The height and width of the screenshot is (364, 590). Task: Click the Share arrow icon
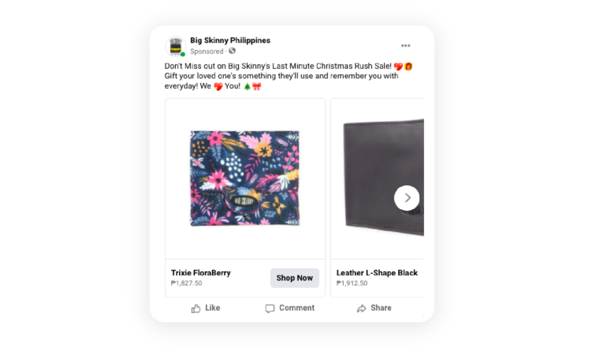(x=361, y=308)
